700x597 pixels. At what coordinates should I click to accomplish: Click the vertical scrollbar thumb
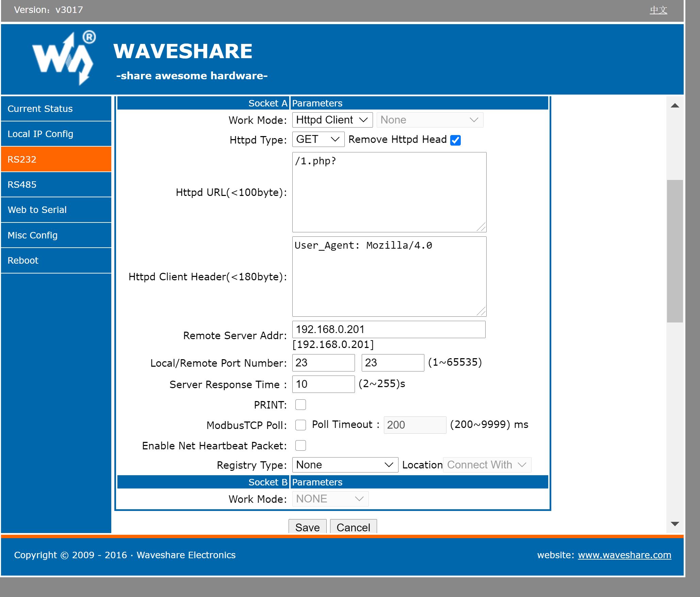point(675,251)
